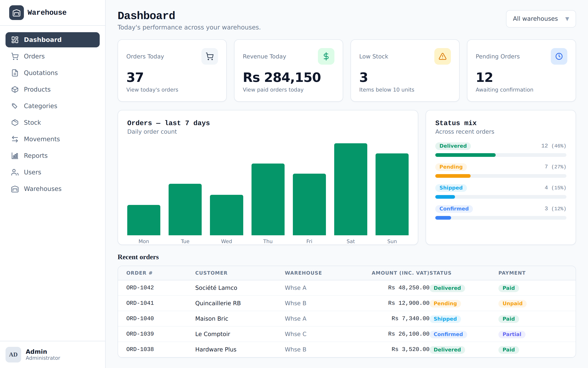Open the Movements page
Viewport: 588px width, 368px height.
pyautogui.click(x=52, y=139)
